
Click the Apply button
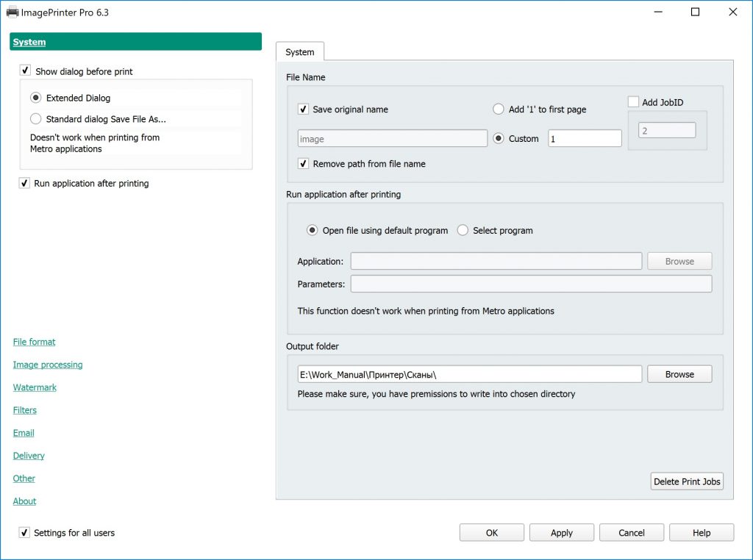tap(561, 532)
